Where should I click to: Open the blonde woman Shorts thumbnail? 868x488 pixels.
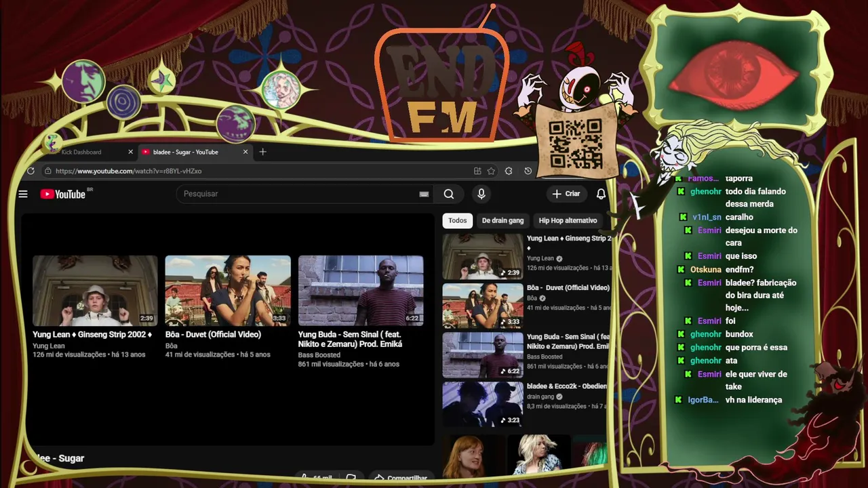click(x=538, y=455)
